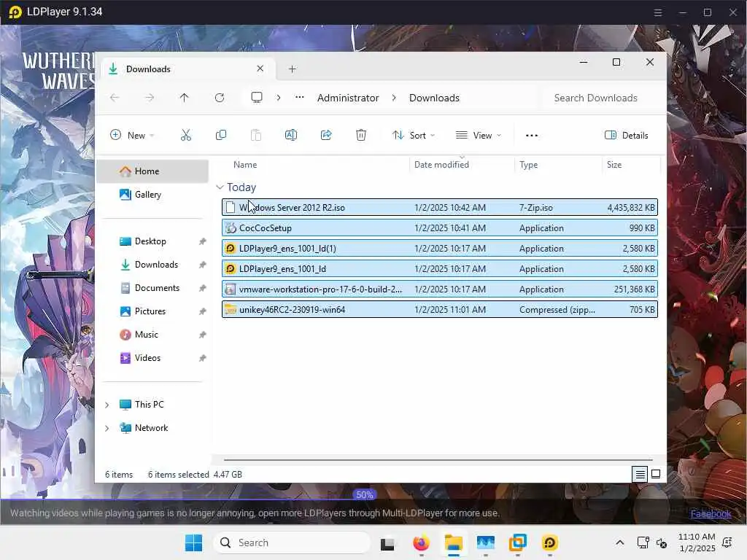747x560 pixels.
Task: Click the Windows Start button
Action: tap(193, 542)
